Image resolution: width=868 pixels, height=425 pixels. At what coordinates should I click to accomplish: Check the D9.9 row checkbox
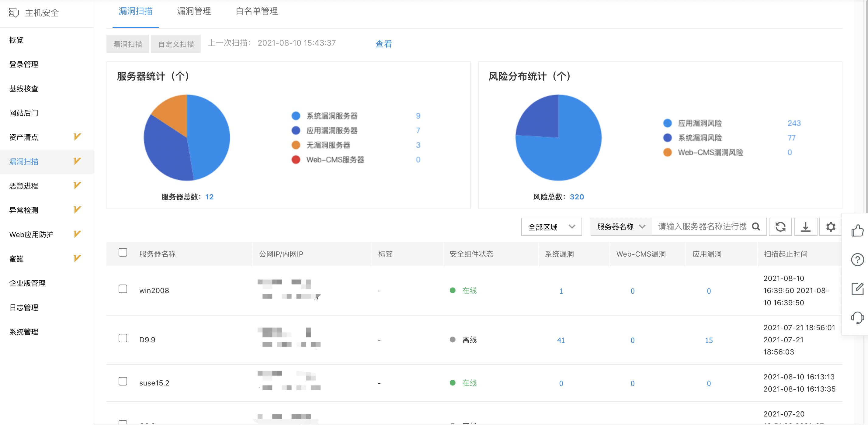click(x=123, y=338)
